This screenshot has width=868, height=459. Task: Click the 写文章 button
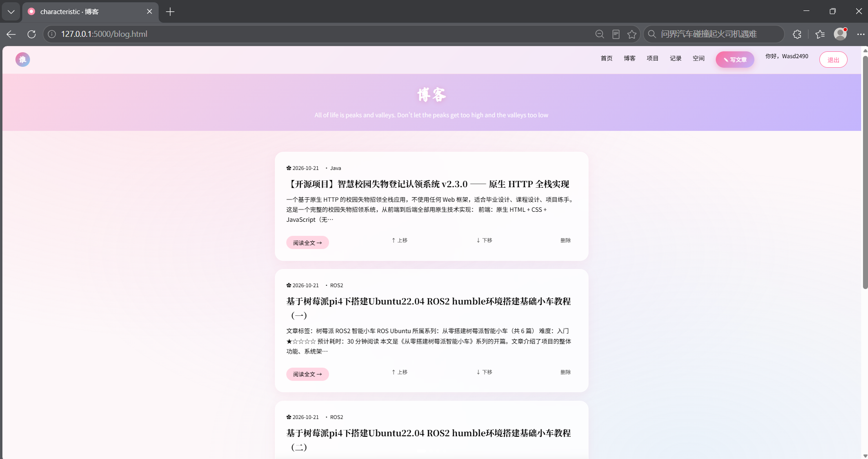click(735, 60)
